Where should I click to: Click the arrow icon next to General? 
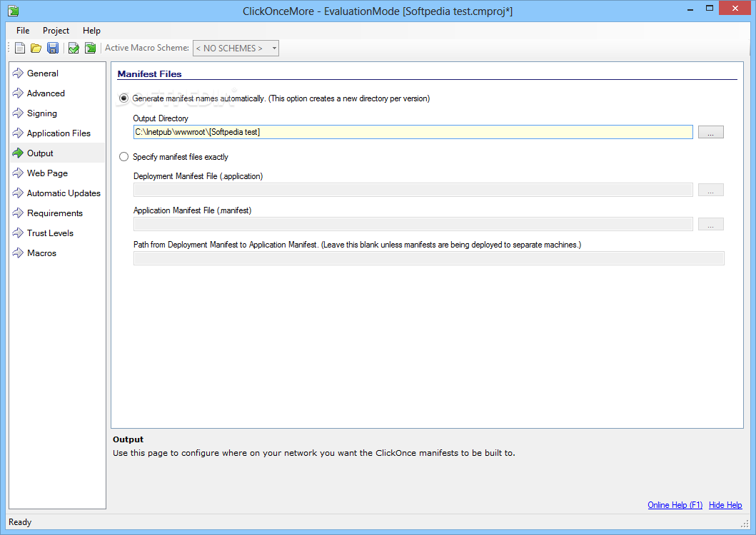[x=18, y=73]
